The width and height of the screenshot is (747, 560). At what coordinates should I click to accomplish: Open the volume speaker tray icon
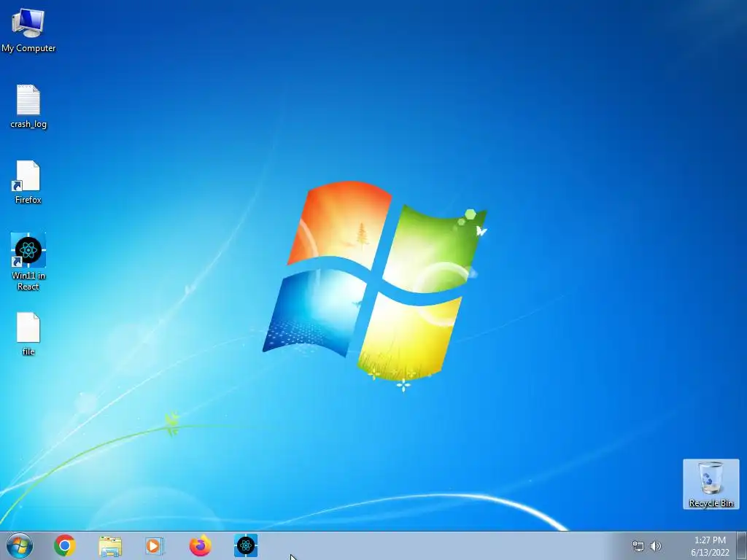(x=656, y=546)
